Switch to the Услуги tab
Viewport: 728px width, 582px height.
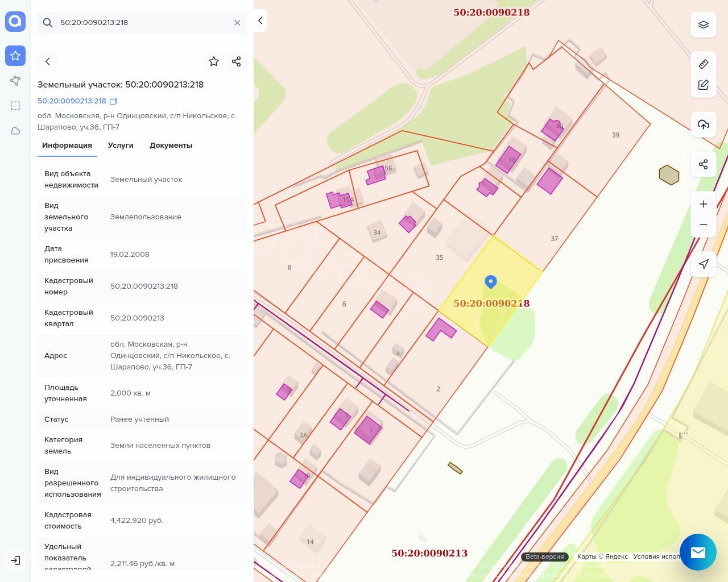coord(121,145)
